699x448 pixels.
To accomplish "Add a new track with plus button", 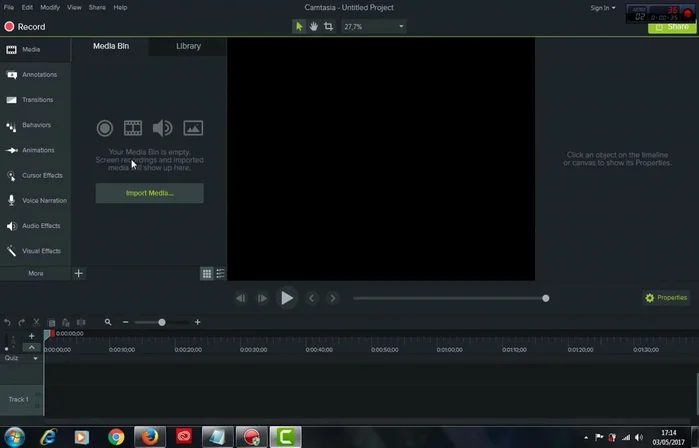I will click(32, 336).
